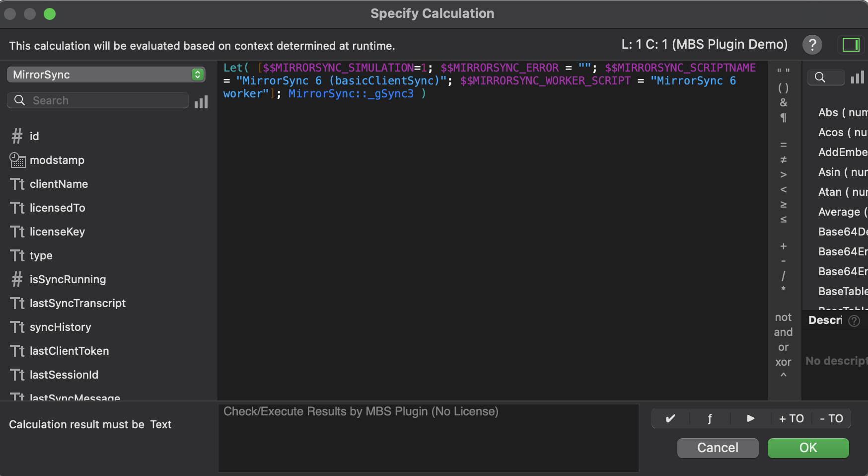Insert the less-than-or-equal operator
This screenshot has height=476, width=868.
[x=783, y=219]
